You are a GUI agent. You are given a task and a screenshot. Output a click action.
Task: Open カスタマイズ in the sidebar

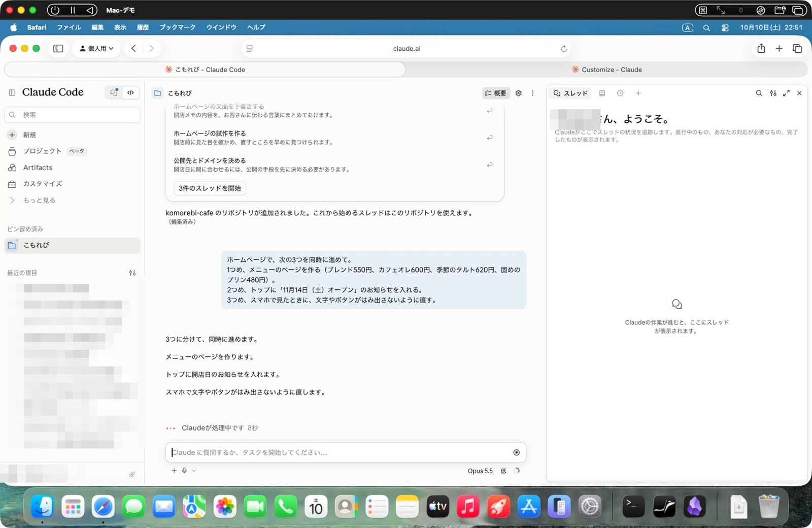pos(72,184)
